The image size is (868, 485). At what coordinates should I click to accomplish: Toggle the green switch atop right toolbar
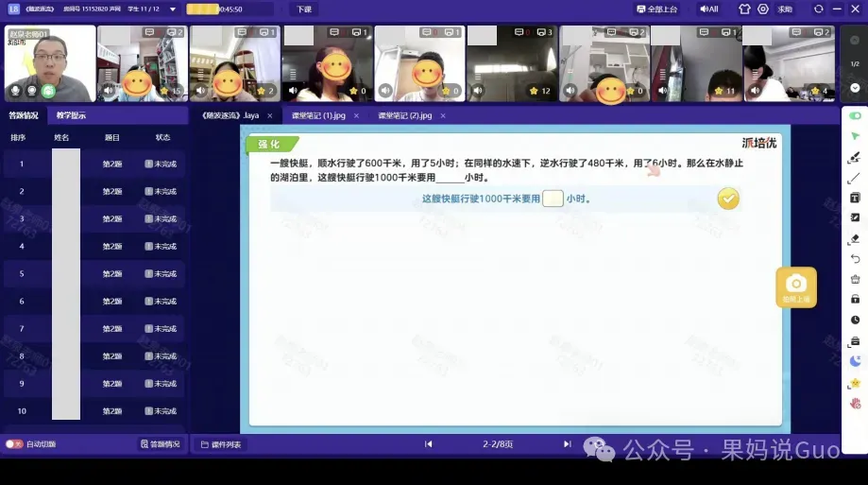pyautogui.click(x=856, y=115)
